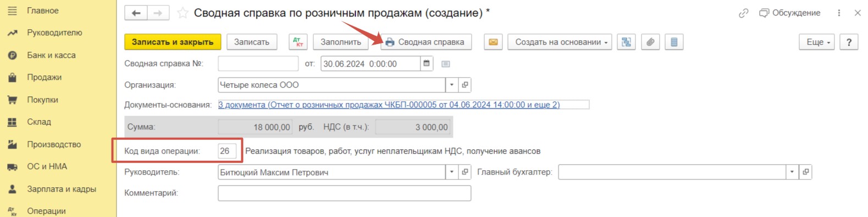Open the Склад section
Viewport: 868px width, 217px height.
(39, 122)
